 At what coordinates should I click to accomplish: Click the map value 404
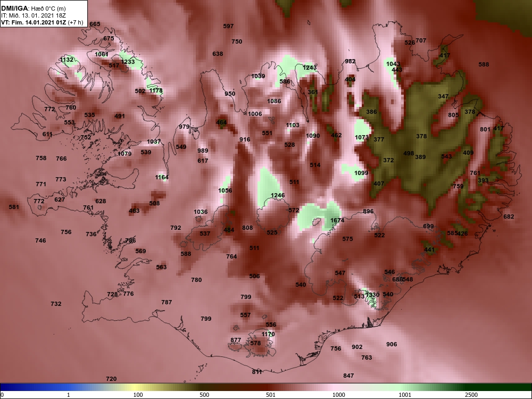point(350,79)
